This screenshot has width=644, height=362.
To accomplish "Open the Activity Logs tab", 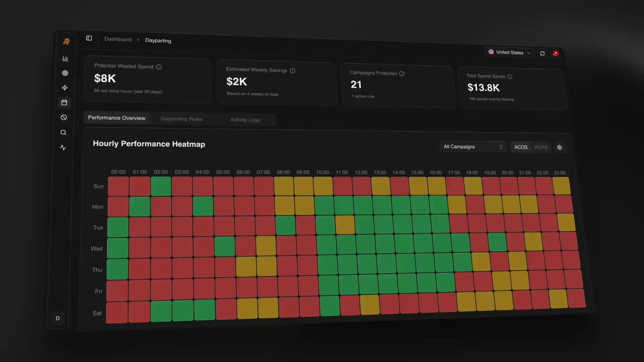I will click(x=245, y=120).
